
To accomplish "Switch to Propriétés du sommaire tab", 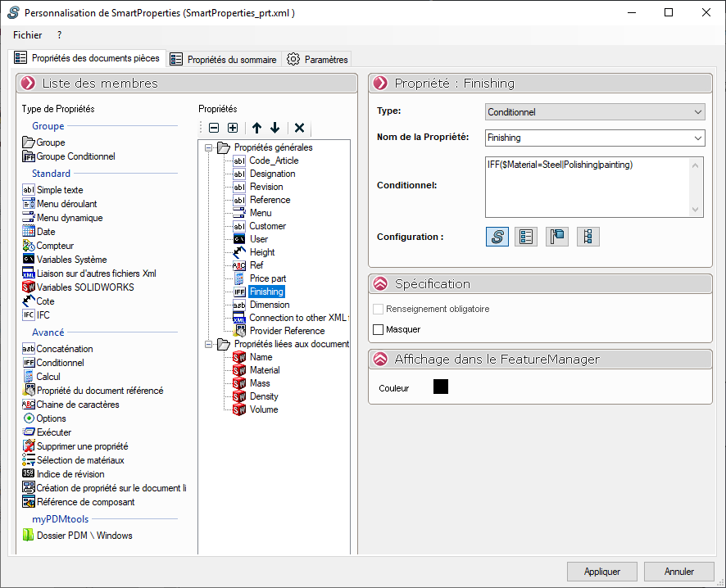I will click(223, 59).
